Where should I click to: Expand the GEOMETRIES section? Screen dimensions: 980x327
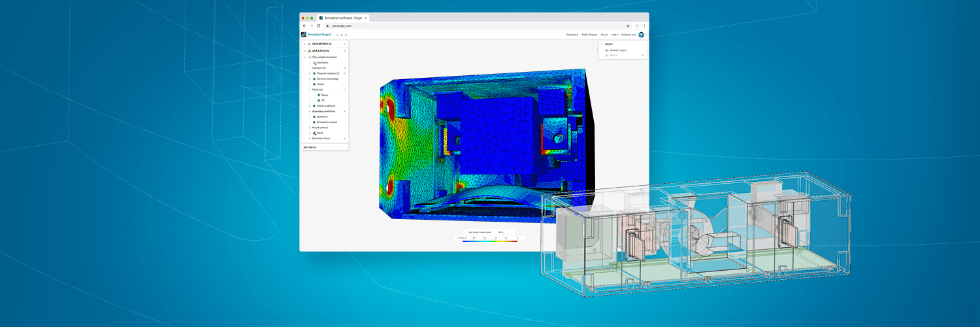click(304, 44)
